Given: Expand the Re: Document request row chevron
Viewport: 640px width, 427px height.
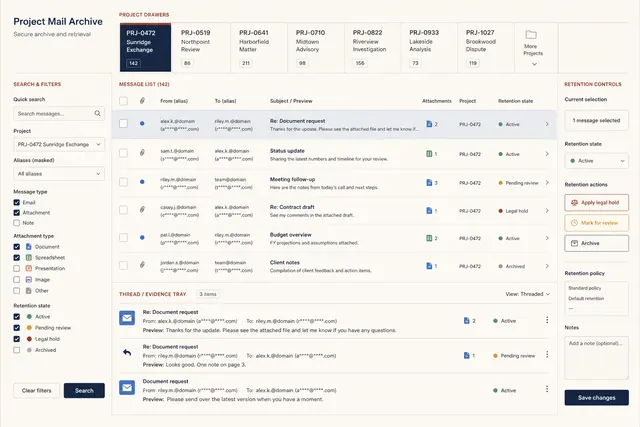Looking at the screenshot, I should click(x=547, y=124).
